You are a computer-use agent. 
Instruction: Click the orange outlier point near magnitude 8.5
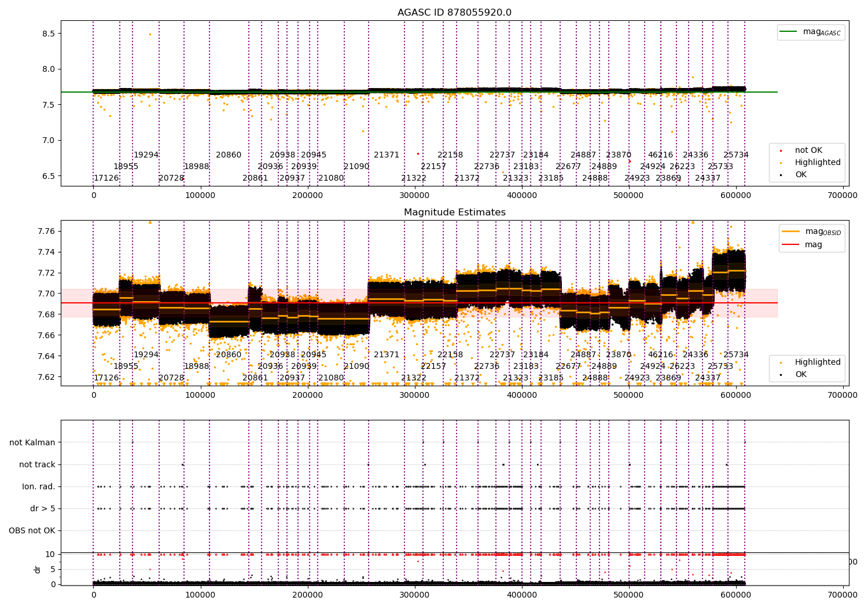point(150,34)
